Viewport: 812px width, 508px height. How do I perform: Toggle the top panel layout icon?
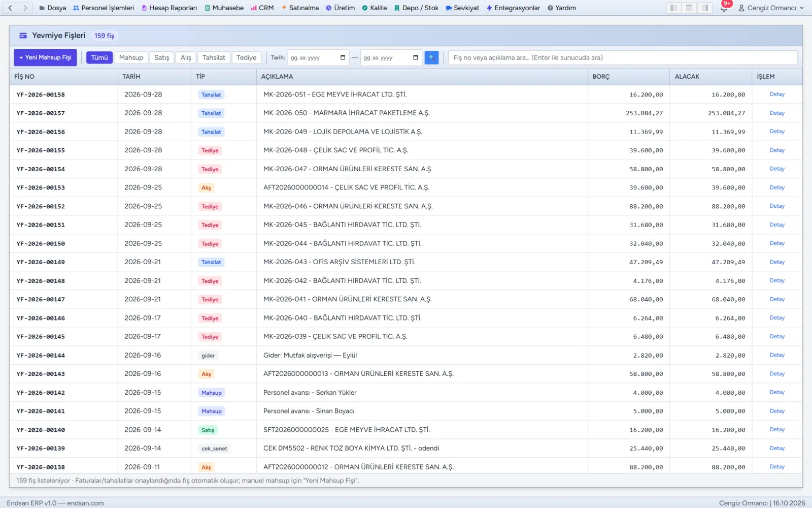click(689, 8)
